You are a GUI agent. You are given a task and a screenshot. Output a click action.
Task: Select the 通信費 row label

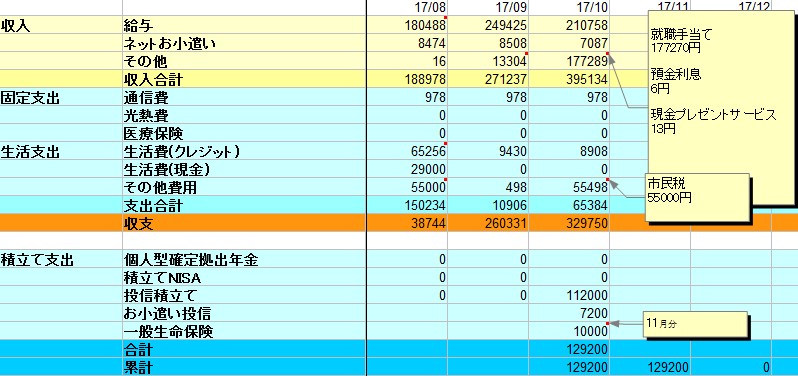(x=244, y=97)
